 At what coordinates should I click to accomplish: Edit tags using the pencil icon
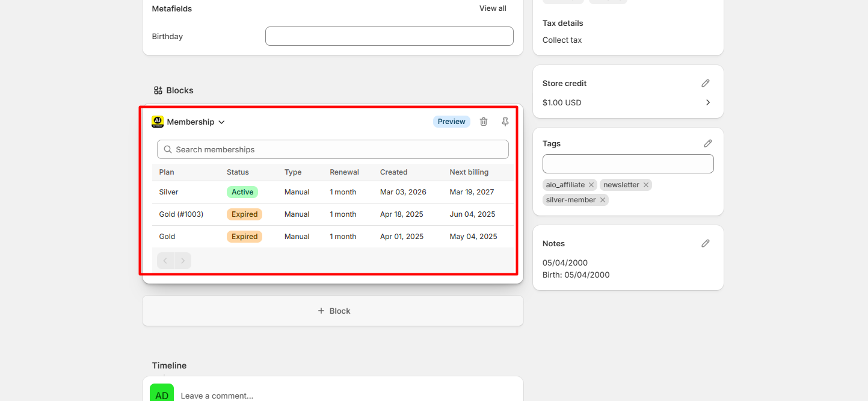click(x=708, y=143)
